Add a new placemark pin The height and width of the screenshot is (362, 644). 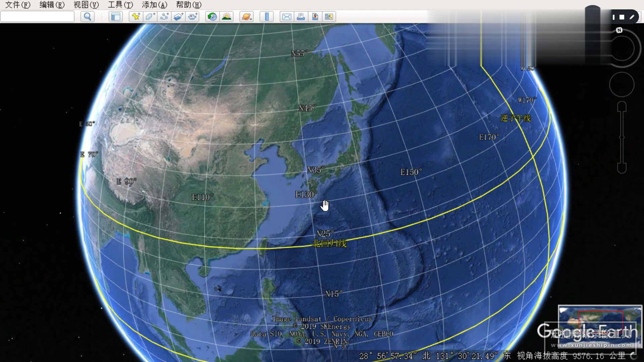136,16
